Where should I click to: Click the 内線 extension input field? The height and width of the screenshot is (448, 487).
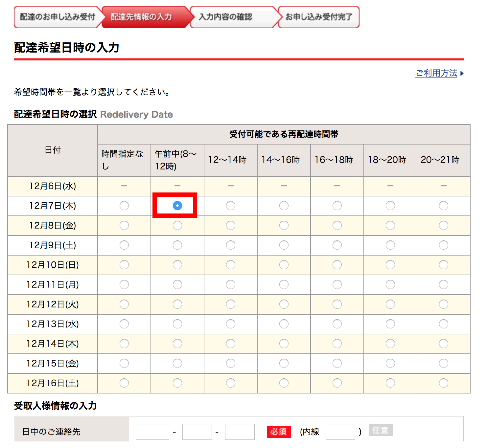tap(340, 432)
